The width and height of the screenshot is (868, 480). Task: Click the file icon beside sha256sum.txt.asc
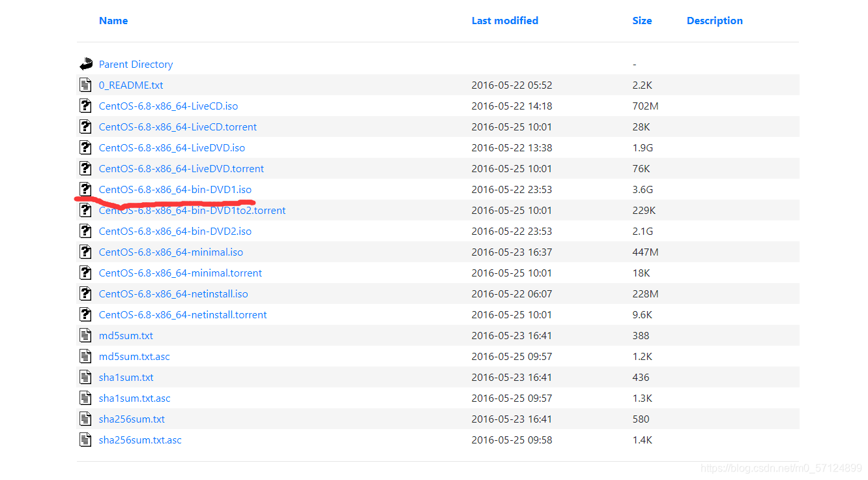pos(85,440)
